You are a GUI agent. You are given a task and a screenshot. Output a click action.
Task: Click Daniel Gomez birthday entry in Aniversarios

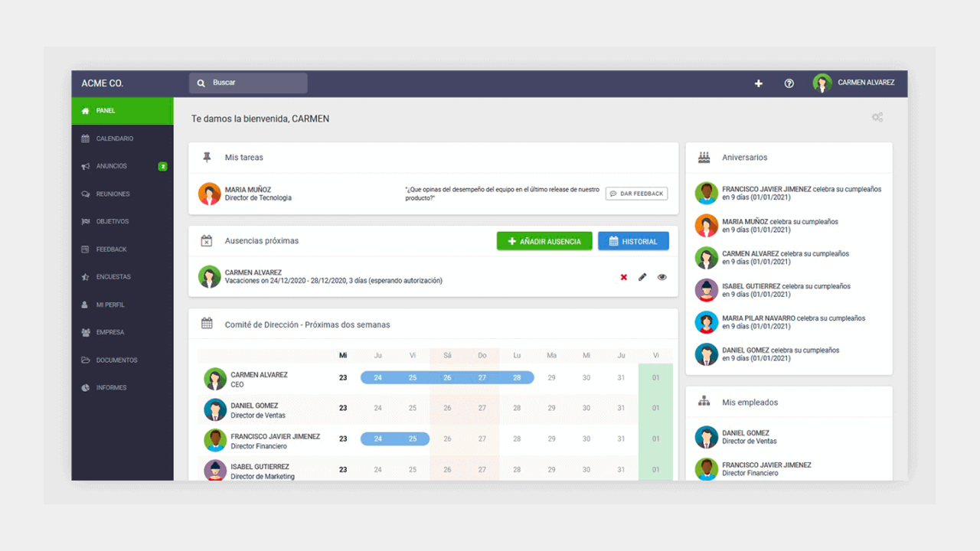781,354
